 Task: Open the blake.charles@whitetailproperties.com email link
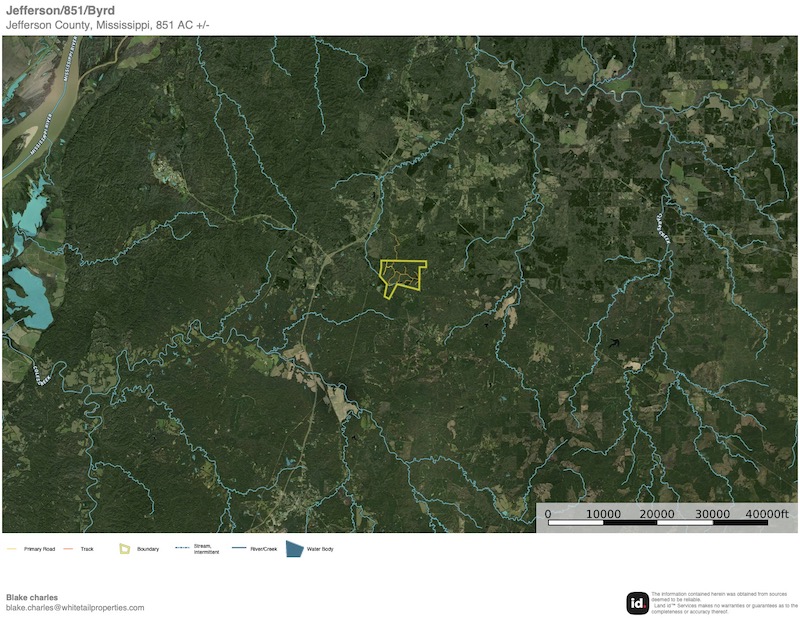click(x=75, y=607)
